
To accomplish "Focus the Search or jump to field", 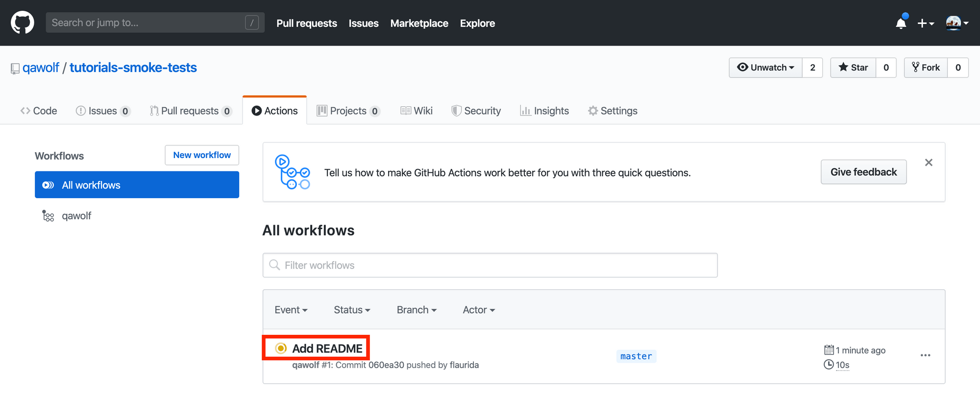I will click(155, 23).
